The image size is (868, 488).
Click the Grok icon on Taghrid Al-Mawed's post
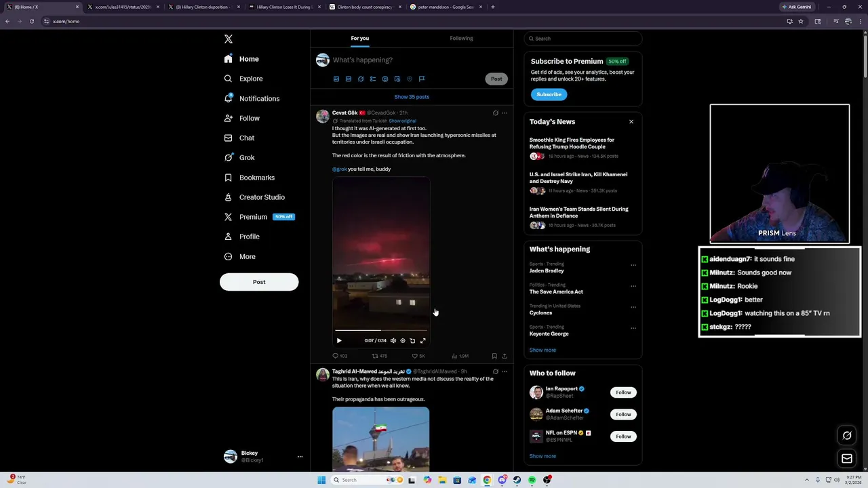point(496,371)
